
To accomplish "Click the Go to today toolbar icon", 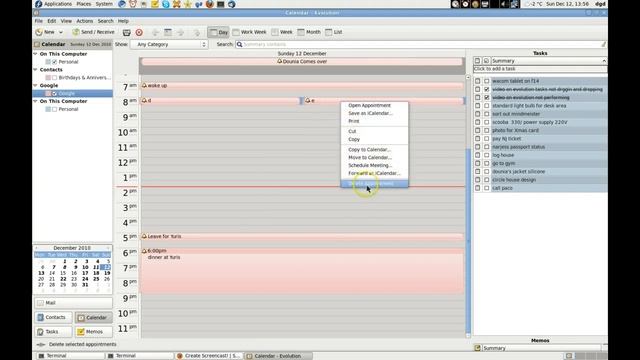I will (168, 32).
